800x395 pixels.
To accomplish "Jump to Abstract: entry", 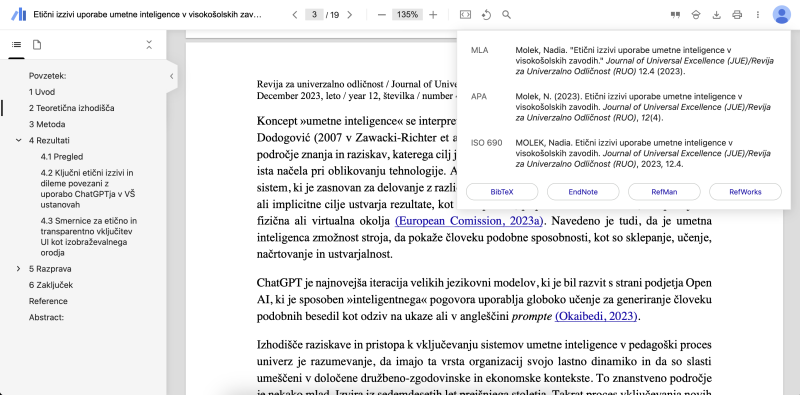I will pos(46,317).
